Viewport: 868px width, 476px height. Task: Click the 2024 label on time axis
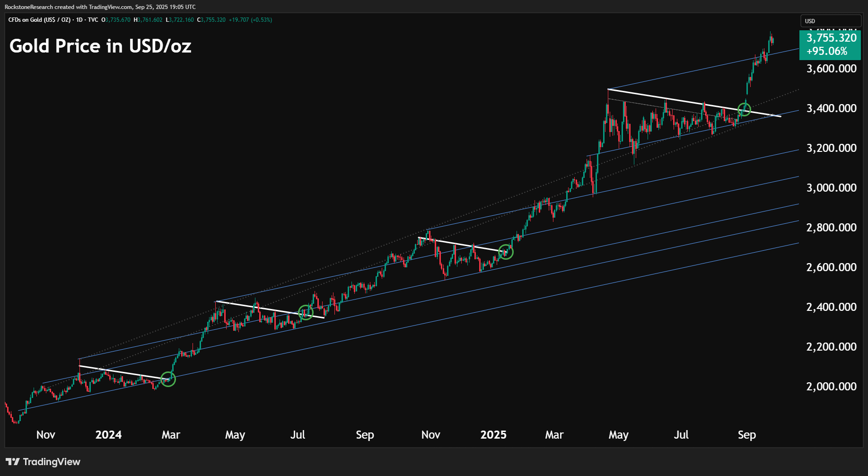(108, 435)
